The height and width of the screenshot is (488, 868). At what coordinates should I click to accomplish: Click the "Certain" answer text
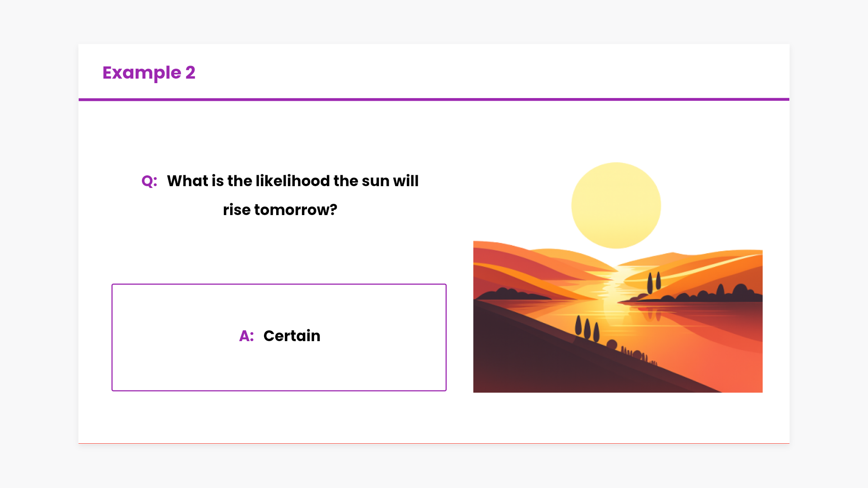292,336
